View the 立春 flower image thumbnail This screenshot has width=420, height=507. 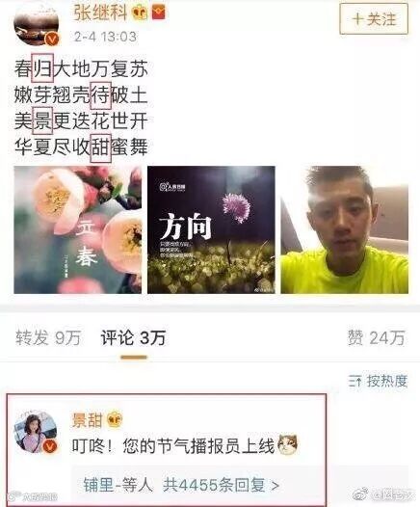tap(77, 230)
